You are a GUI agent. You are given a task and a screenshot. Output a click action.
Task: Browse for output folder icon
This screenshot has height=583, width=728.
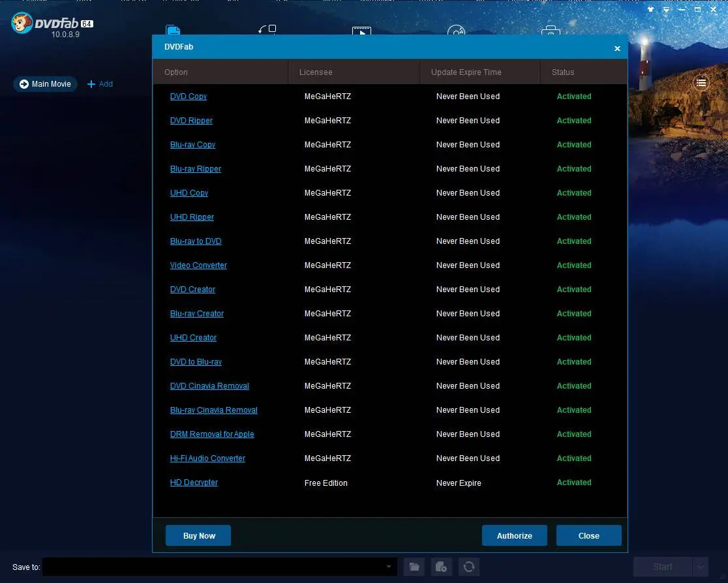[414, 567]
